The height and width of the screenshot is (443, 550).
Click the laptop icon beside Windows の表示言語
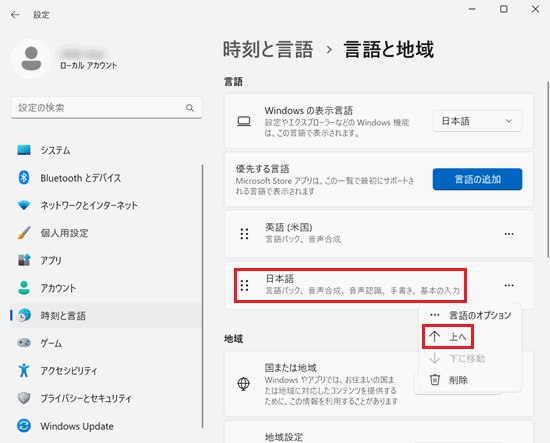point(244,121)
